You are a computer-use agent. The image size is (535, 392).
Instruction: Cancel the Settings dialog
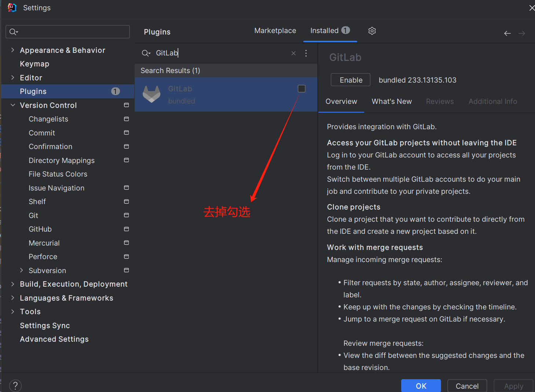coord(467,386)
